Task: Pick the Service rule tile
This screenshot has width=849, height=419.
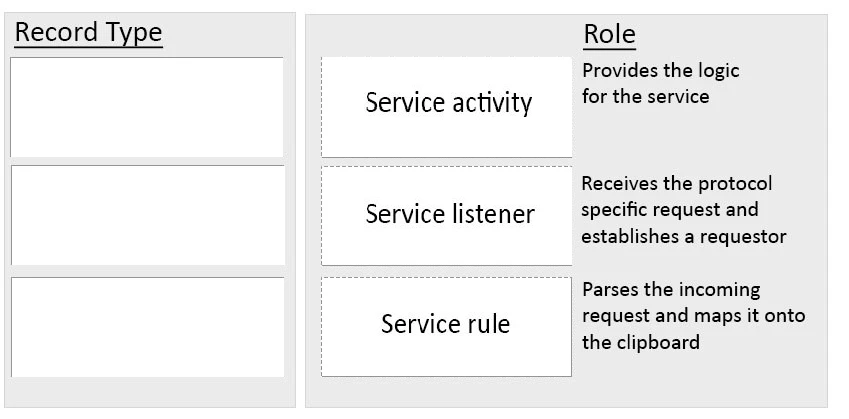Action: [447, 326]
